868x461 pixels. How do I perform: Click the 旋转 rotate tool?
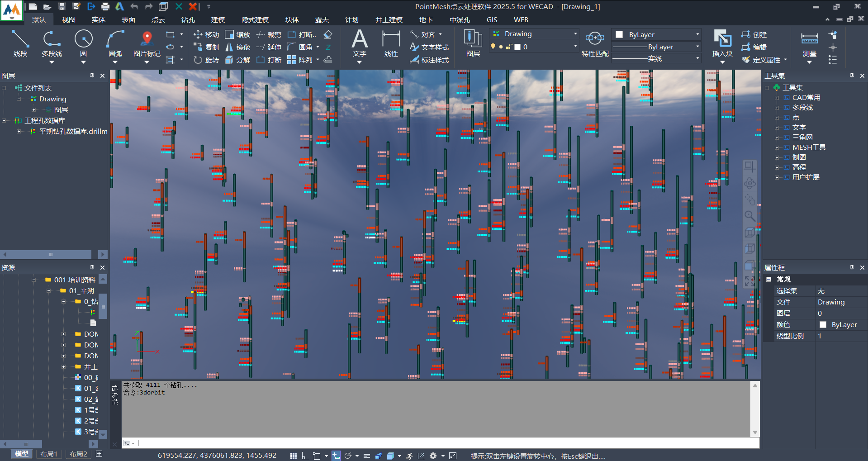(x=206, y=60)
